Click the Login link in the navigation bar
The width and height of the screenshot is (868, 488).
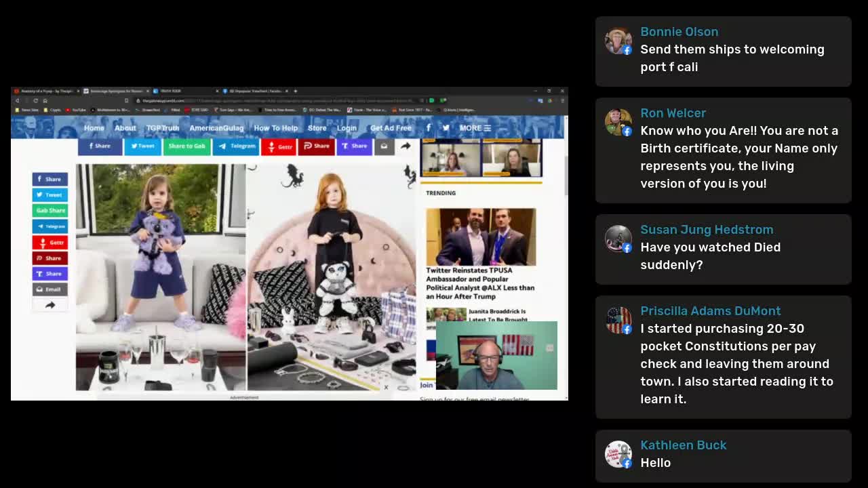[347, 127]
